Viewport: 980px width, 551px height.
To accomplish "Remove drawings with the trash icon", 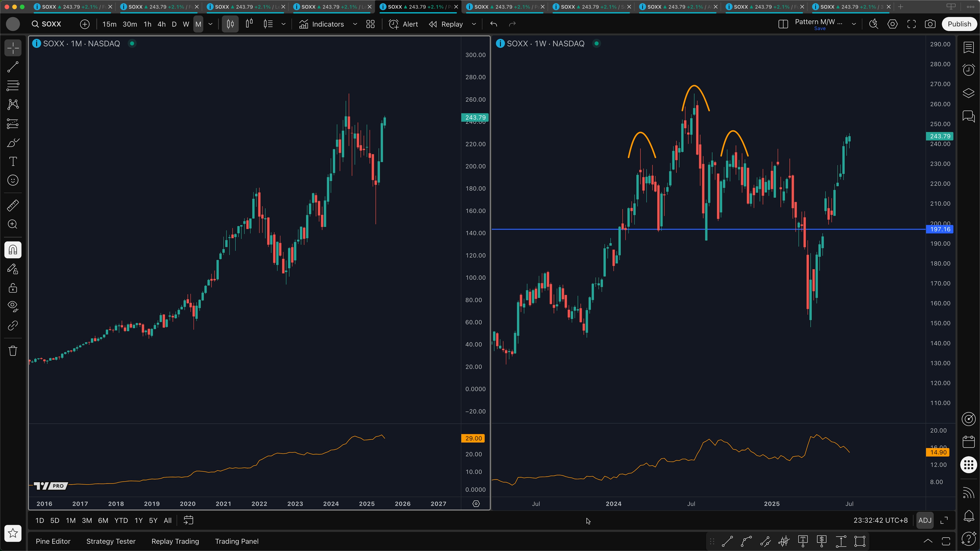I will [x=13, y=350].
